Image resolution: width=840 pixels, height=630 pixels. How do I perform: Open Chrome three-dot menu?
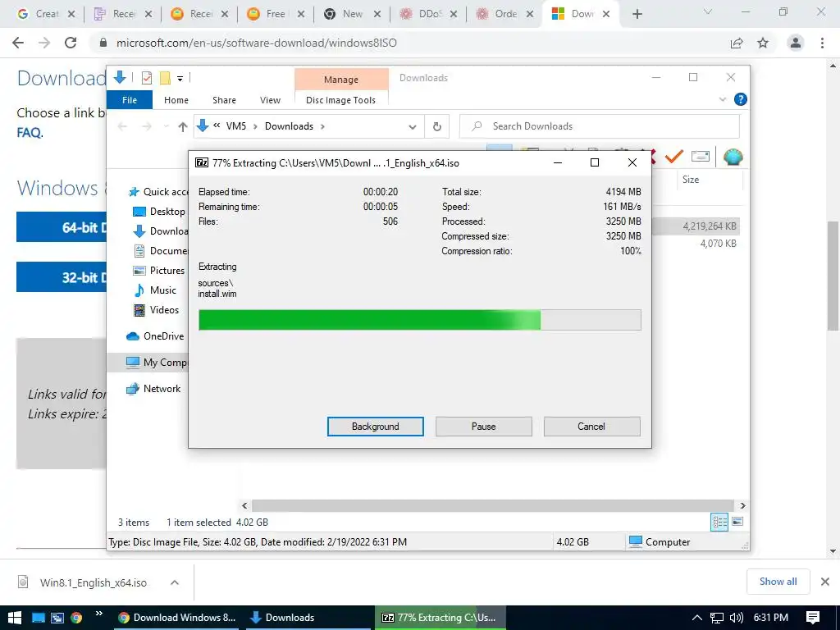tap(822, 43)
